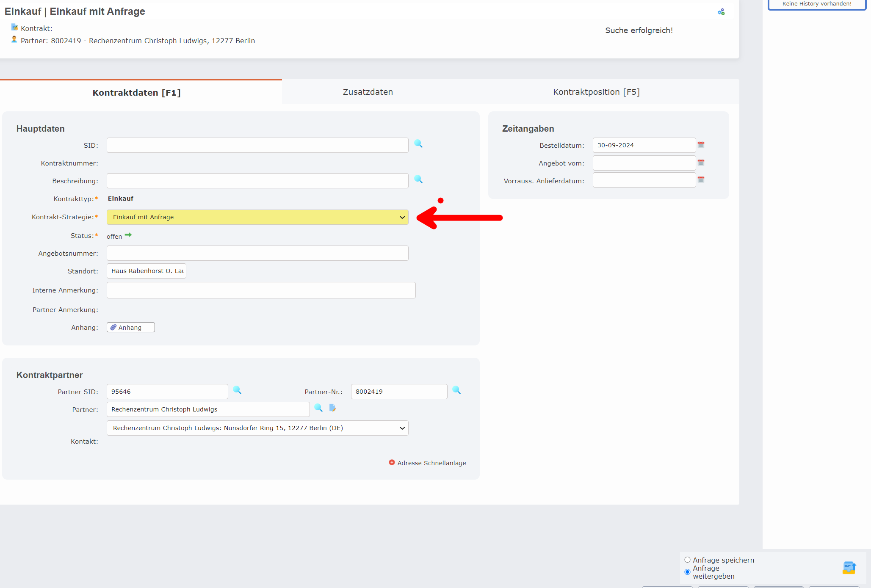The width and height of the screenshot is (871, 588).
Task: Expand the Kontrakt-Strategie dropdown
Action: tap(257, 217)
